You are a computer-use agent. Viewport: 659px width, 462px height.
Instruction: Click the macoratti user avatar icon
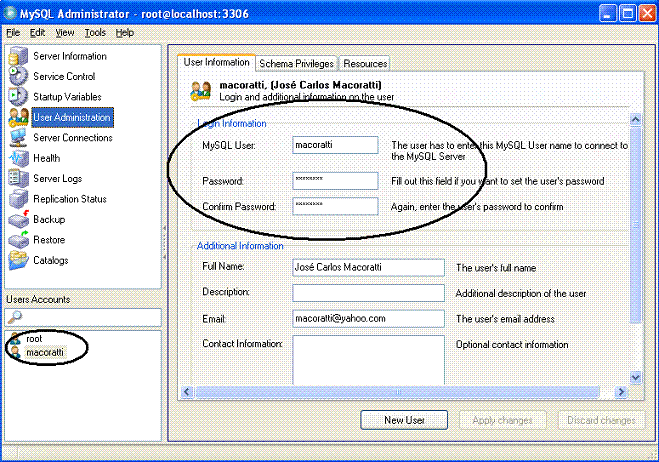click(x=16, y=352)
